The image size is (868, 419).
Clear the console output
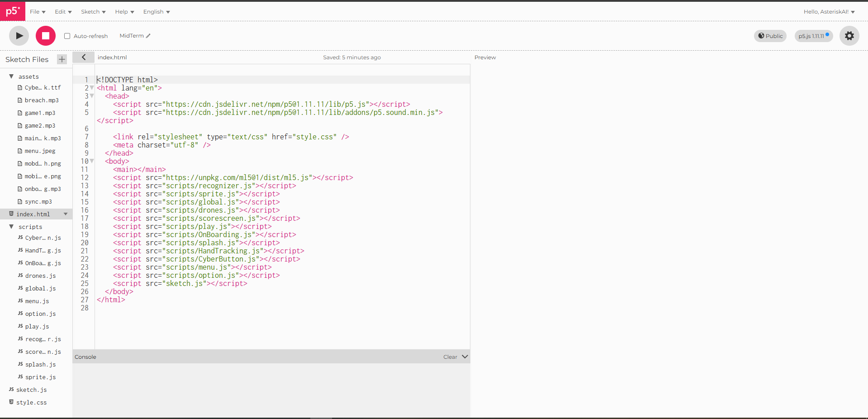(x=450, y=357)
